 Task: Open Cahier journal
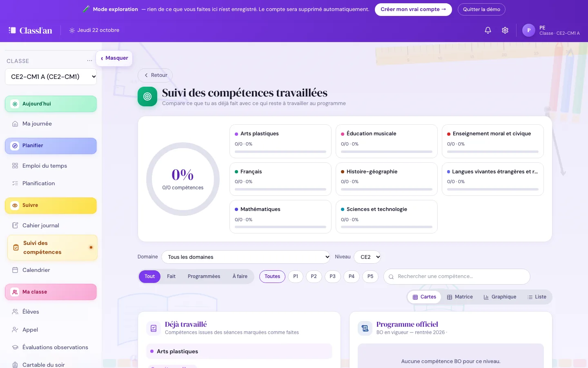point(51,225)
